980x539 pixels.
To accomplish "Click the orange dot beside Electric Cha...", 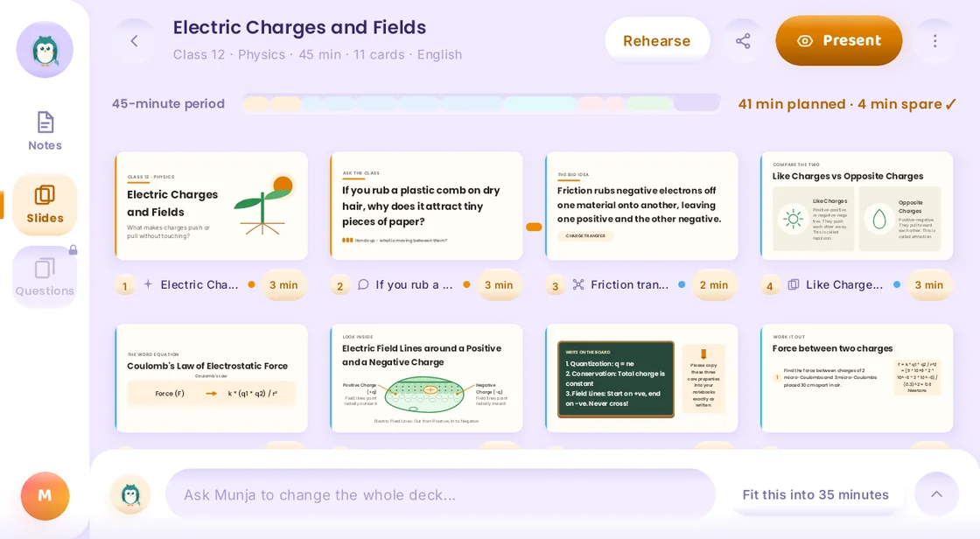I will click(251, 284).
